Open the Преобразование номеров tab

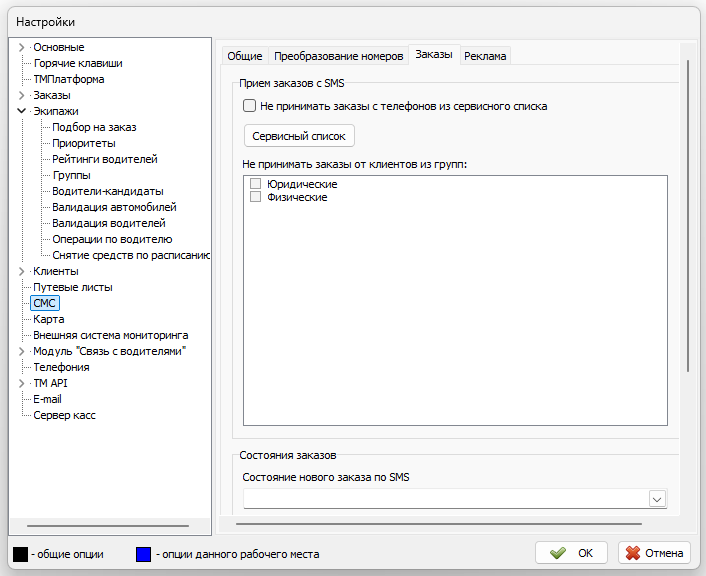[x=339, y=56]
